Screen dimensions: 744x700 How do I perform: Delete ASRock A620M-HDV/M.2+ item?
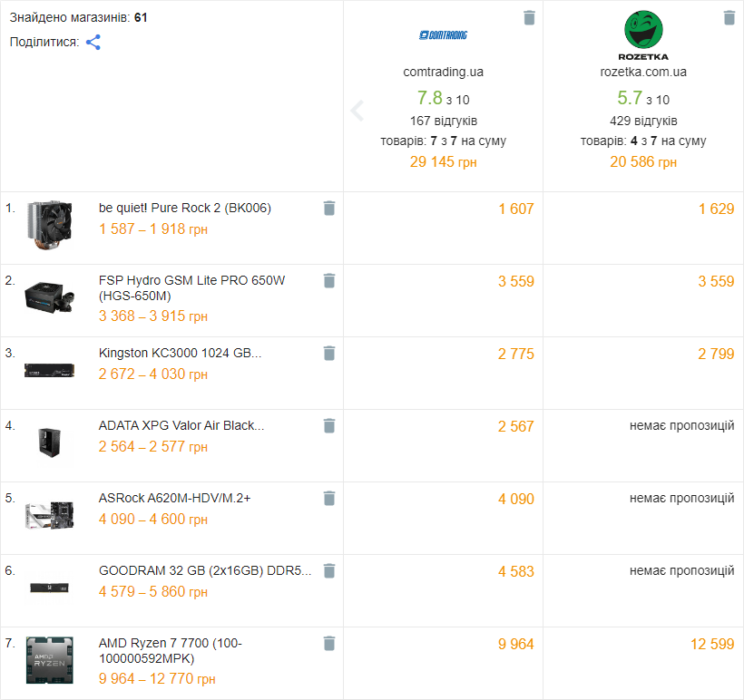329,499
